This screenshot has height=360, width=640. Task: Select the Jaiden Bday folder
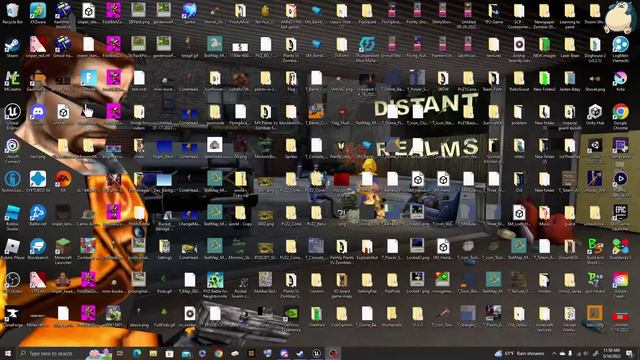[570, 80]
